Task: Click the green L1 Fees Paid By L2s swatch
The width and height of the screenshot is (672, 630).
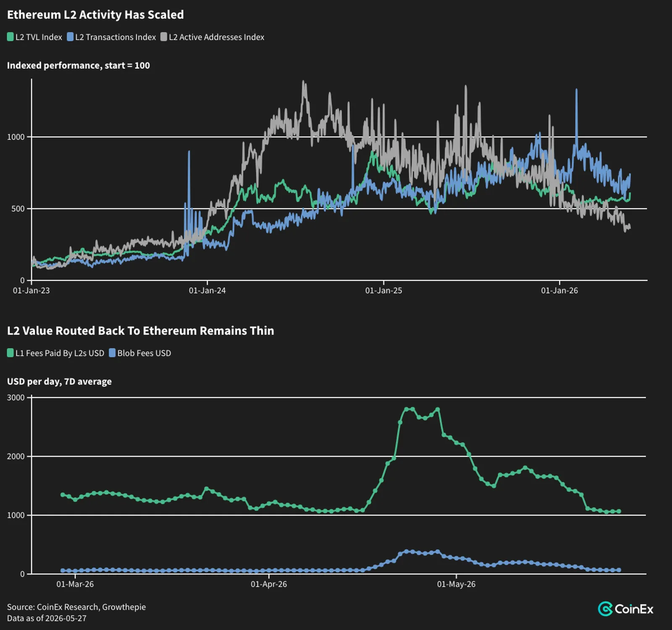Action: 10,353
